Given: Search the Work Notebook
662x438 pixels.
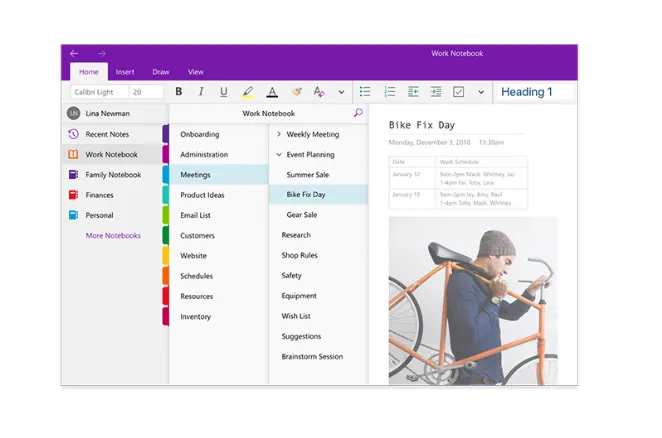Looking at the screenshot, I should click(358, 113).
